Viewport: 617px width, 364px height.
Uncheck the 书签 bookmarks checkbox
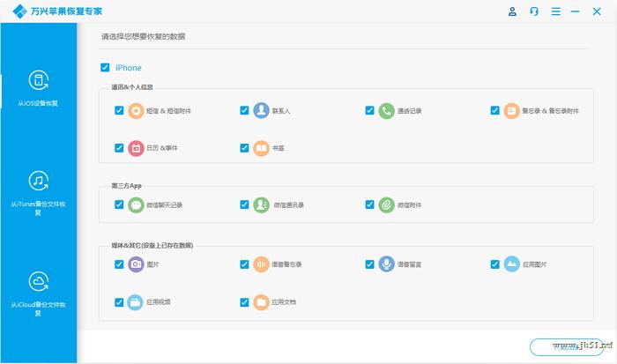245,148
